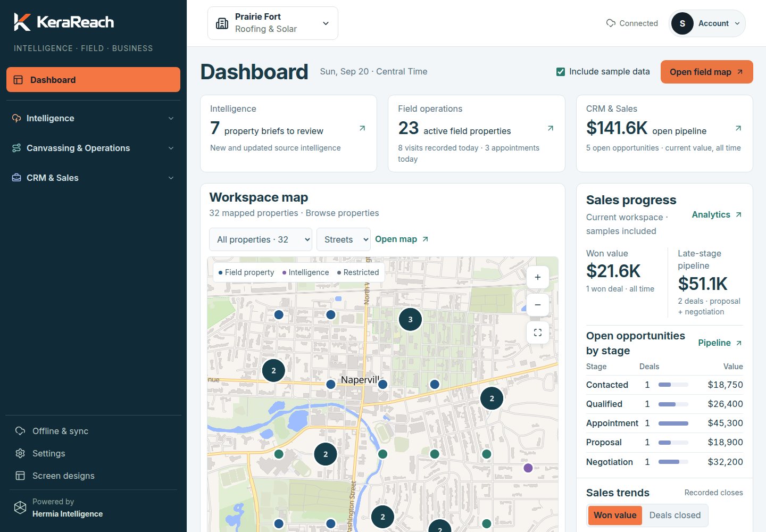Zoom in on the workspace map
Viewport: 766px width, 532px height.
pyautogui.click(x=538, y=277)
